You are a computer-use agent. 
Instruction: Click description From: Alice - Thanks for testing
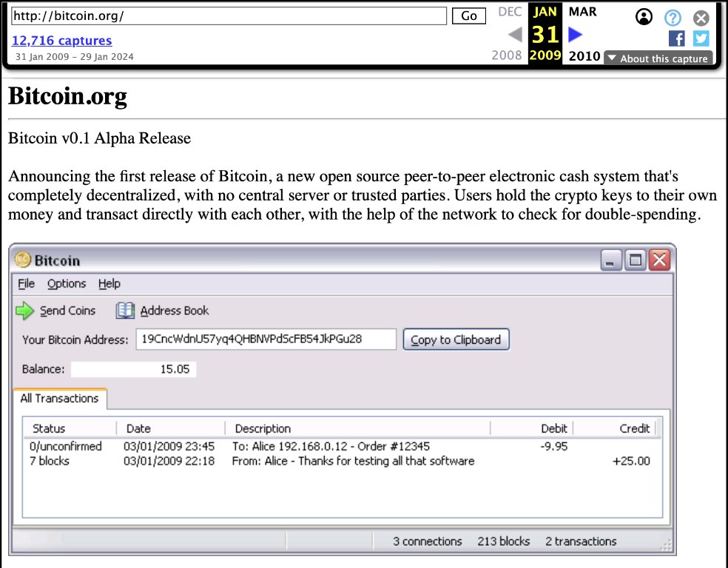354,461
